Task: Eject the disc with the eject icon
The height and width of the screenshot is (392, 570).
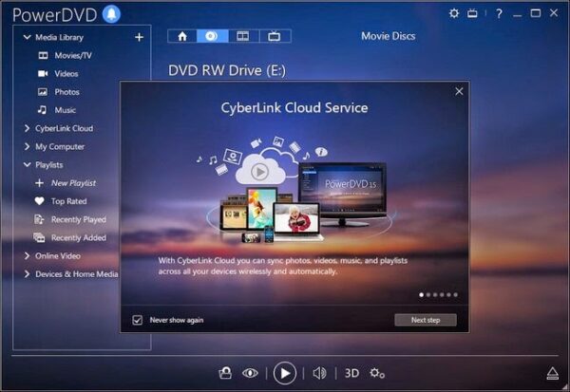Action: (x=553, y=373)
